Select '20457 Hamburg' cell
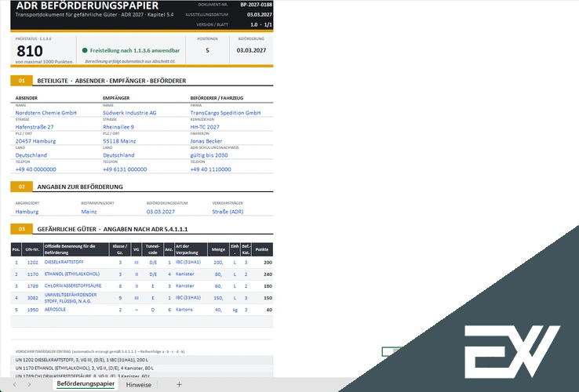This screenshot has height=392, width=579. pos(35,141)
